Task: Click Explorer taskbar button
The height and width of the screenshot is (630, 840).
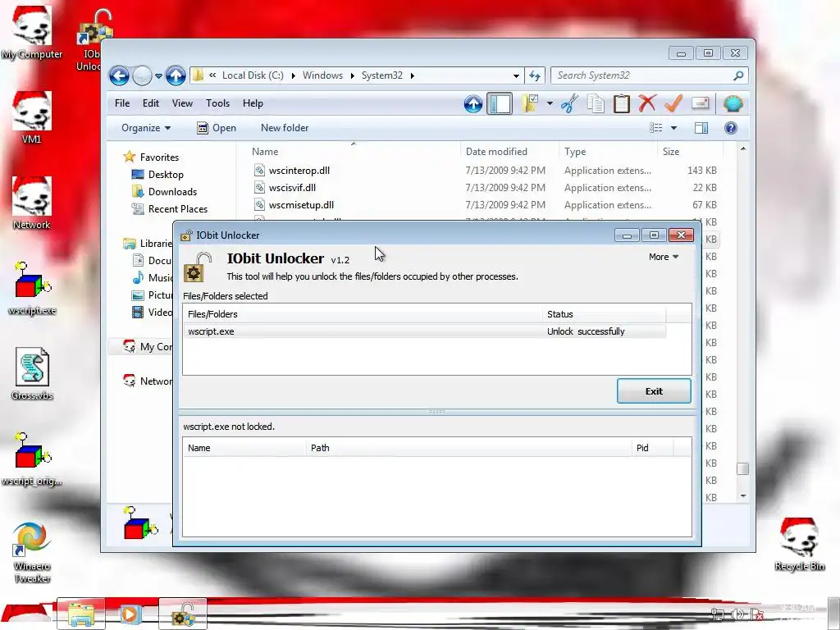Action: pyautogui.click(x=80, y=614)
